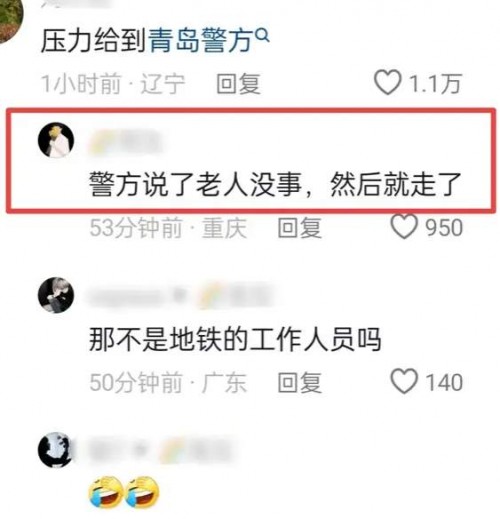Open avatar of the 重庆 commenter
The width and height of the screenshot is (500, 519).
pyautogui.click(x=56, y=140)
